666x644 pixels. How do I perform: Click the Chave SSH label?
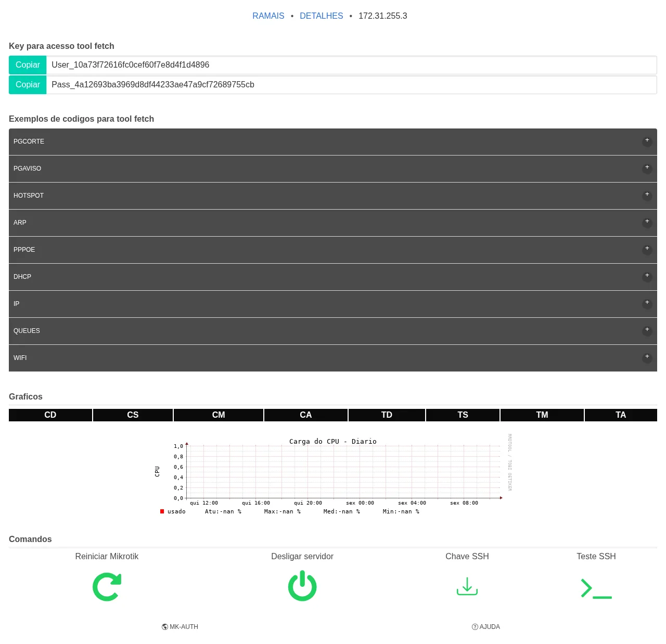pos(467,557)
